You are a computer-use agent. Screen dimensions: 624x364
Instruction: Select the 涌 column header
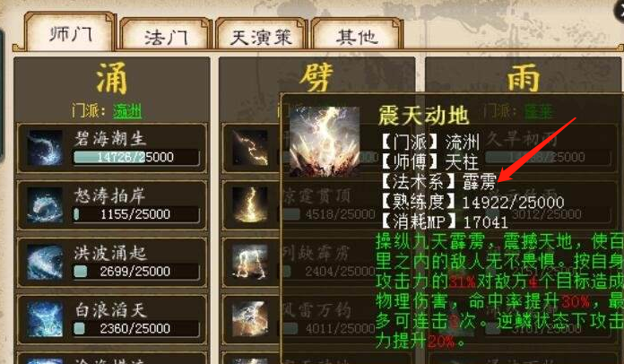[x=112, y=78]
